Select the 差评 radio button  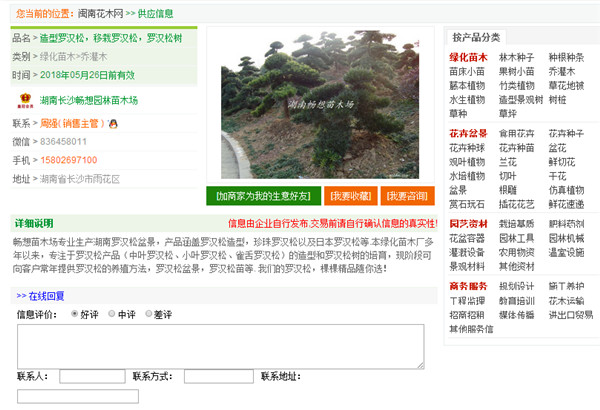click(146, 314)
